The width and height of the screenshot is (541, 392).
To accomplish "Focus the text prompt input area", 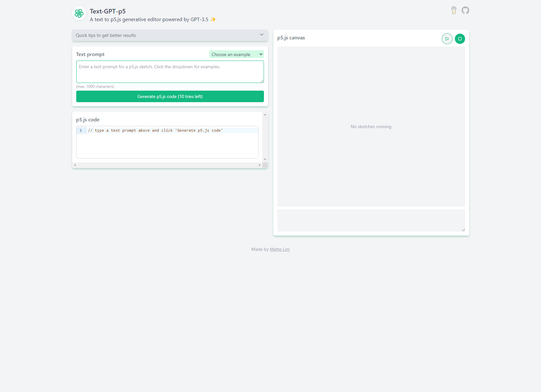I will point(170,72).
